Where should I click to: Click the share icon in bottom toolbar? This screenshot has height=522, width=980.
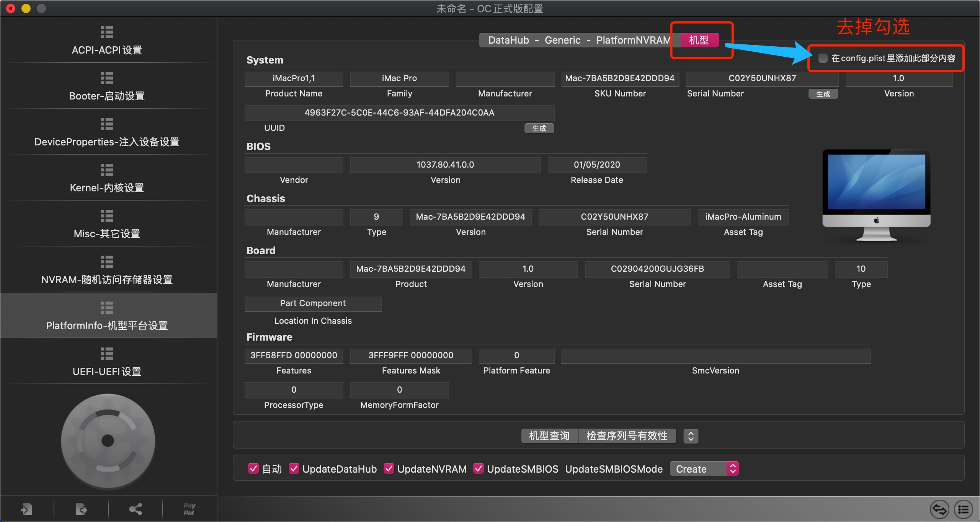tap(136, 509)
